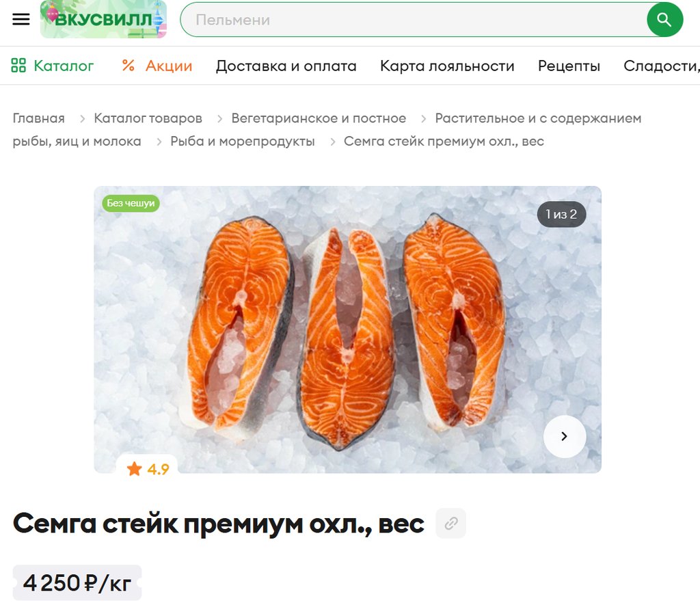The image size is (700, 605).
Task: Open Каталог товаров breadcrumb
Action: tap(148, 118)
